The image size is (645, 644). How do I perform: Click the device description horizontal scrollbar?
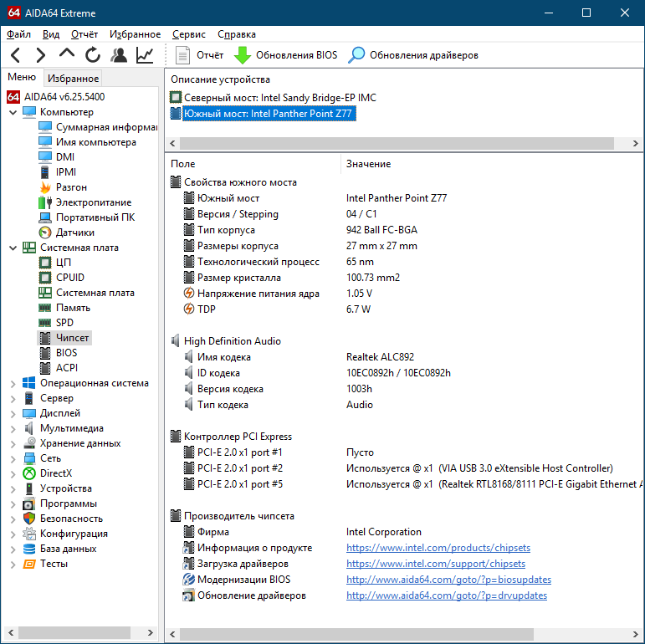coord(397,144)
